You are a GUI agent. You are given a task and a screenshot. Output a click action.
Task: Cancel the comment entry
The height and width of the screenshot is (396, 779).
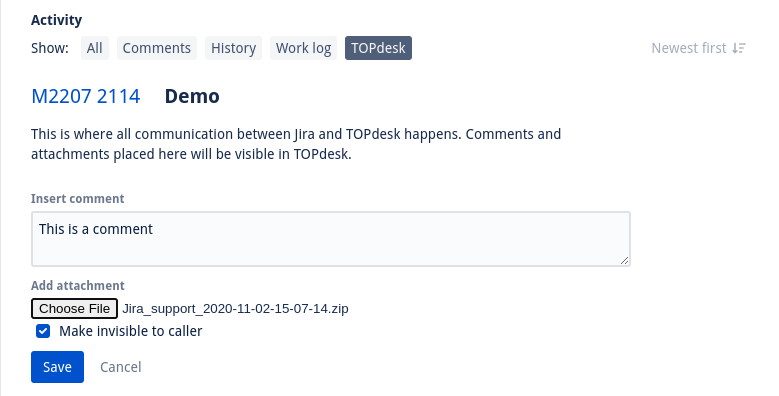coord(121,367)
